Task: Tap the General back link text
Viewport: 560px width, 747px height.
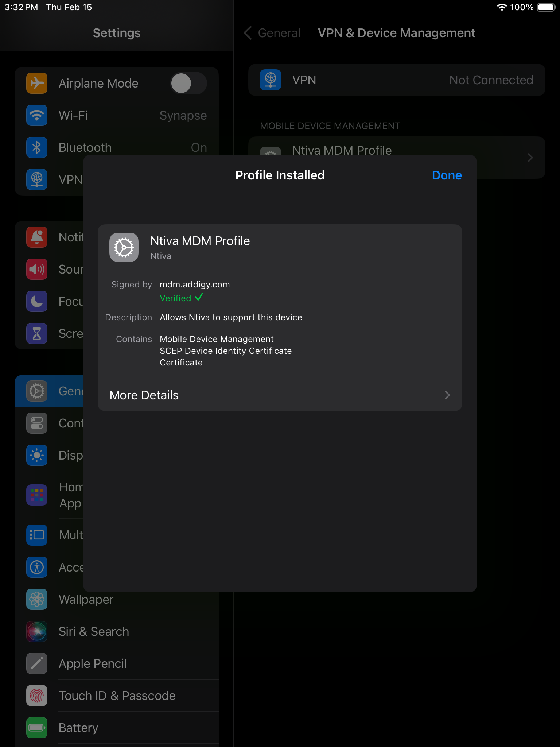Action: click(x=279, y=33)
